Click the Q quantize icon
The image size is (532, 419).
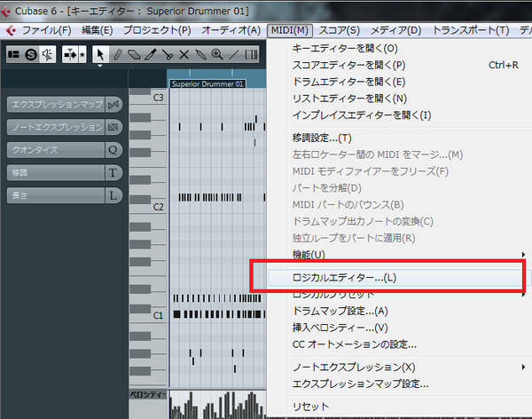[113, 150]
